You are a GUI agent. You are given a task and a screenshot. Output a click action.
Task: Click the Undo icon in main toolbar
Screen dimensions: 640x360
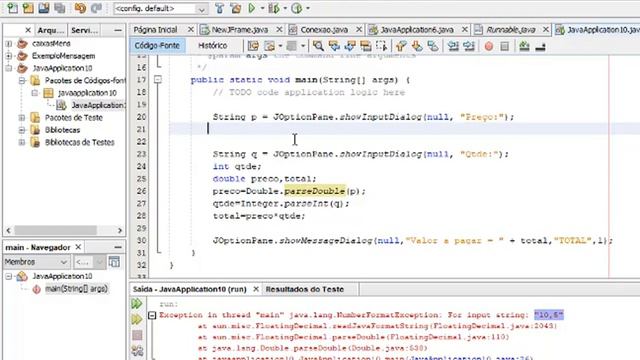(x=80, y=8)
